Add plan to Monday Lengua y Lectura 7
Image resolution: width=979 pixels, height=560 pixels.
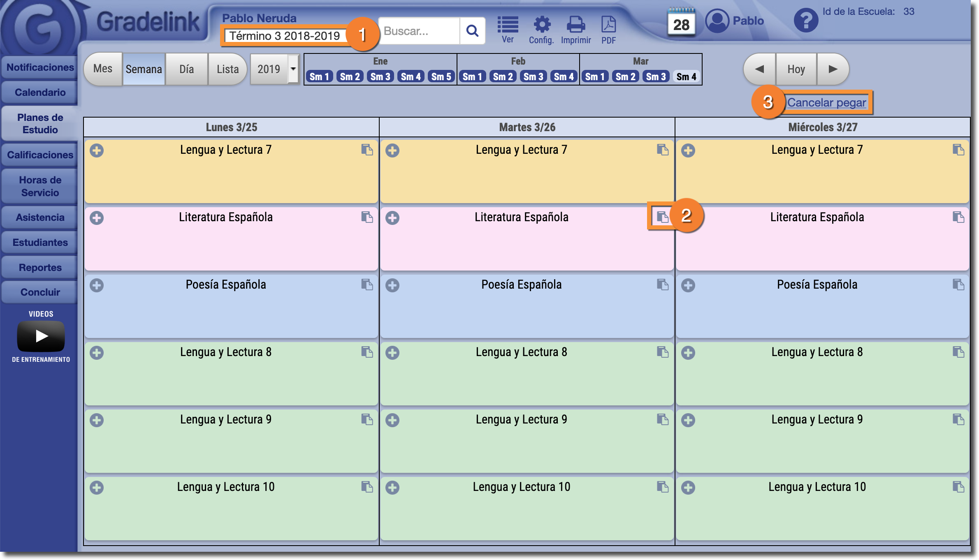click(x=97, y=150)
